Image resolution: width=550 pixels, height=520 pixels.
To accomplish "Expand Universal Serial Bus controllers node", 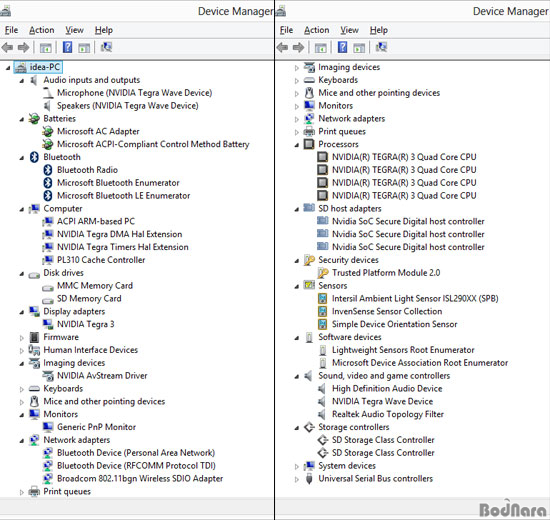I will click(297, 479).
